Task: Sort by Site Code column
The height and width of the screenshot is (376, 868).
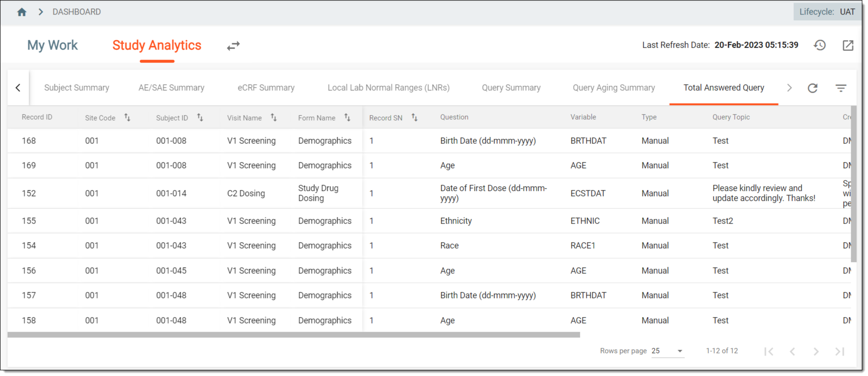Action: coord(127,118)
